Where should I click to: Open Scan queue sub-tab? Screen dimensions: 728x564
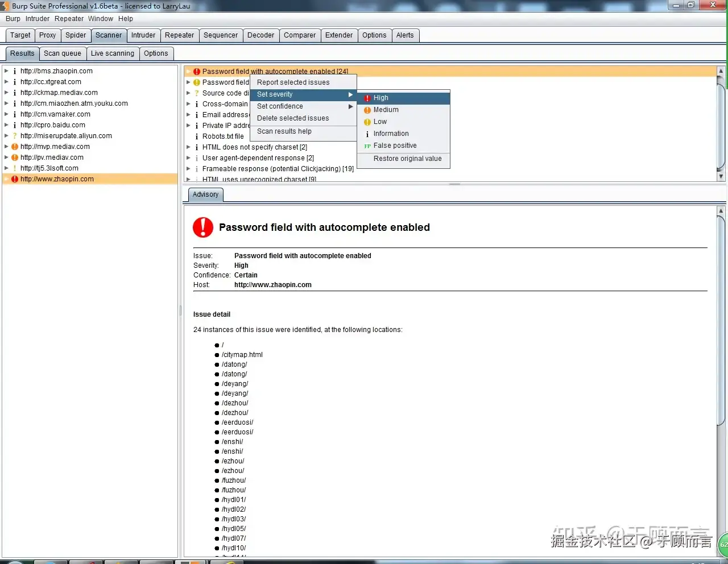click(63, 53)
